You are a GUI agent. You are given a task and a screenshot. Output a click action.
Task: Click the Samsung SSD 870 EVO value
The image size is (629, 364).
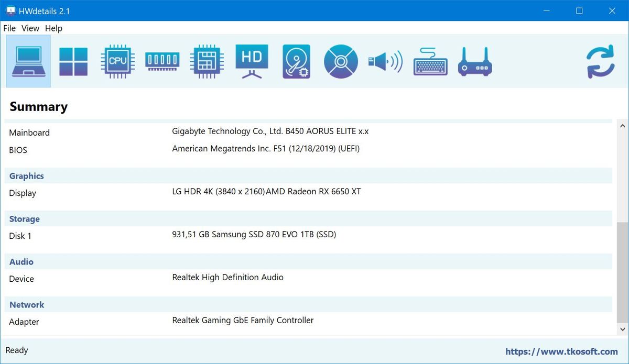pyautogui.click(x=254, y=235)
